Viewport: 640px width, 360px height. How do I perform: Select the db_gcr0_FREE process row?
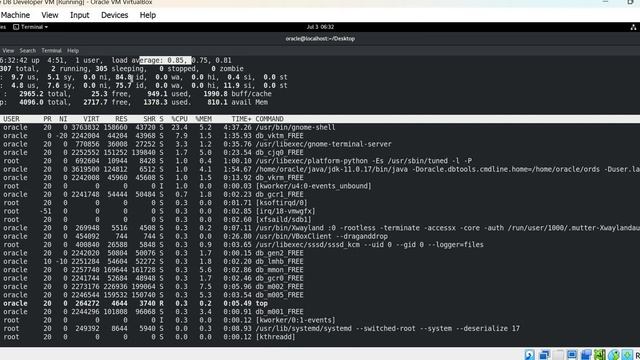(x=320, y=278)
